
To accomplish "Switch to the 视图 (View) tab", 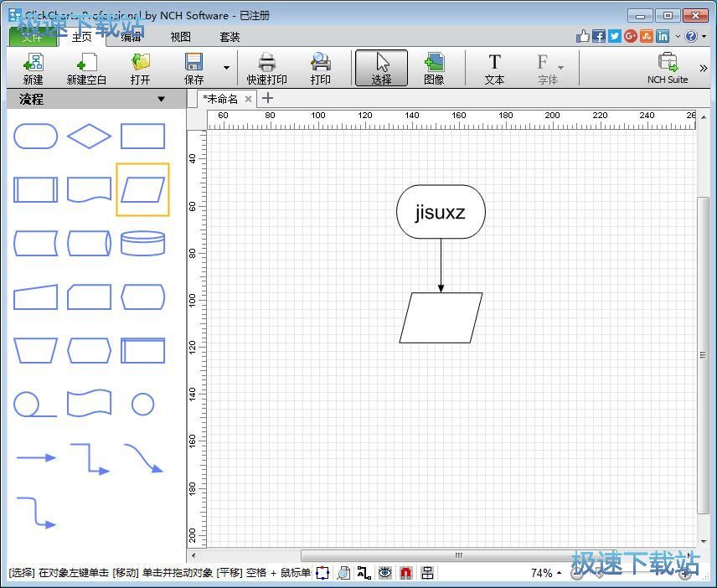I will [x=181, y=37].
